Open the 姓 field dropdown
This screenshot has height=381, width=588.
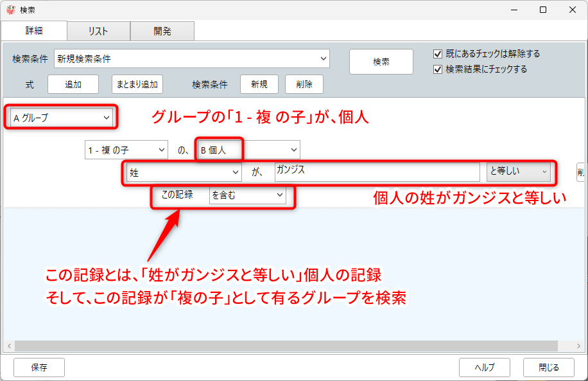click(234, 172)
